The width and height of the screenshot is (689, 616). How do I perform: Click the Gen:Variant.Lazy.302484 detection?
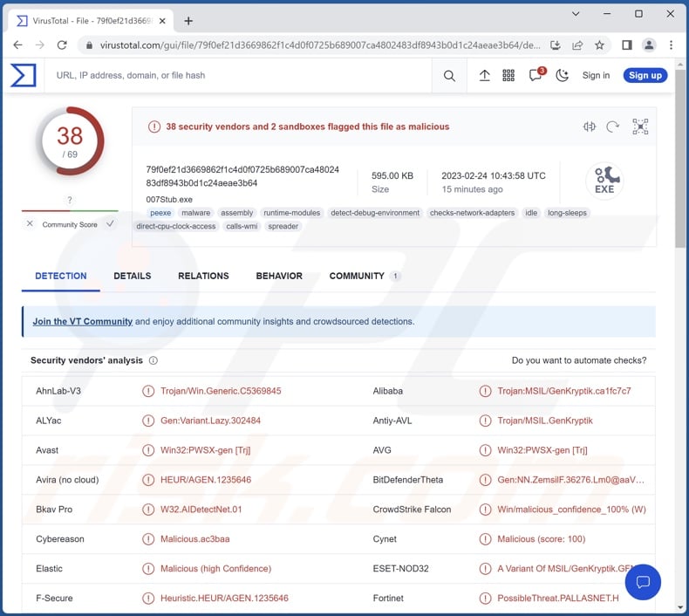210,421
